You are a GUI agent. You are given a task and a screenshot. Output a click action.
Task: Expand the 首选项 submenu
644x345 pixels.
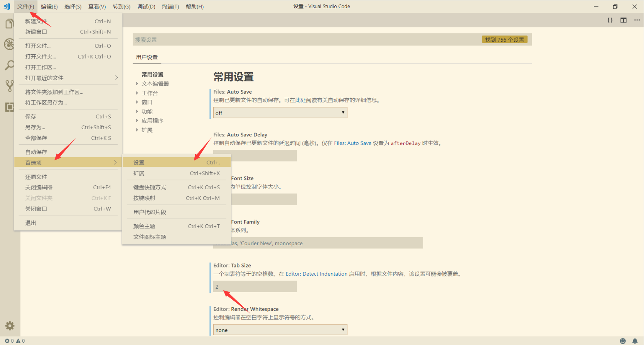tap(68, 163)
